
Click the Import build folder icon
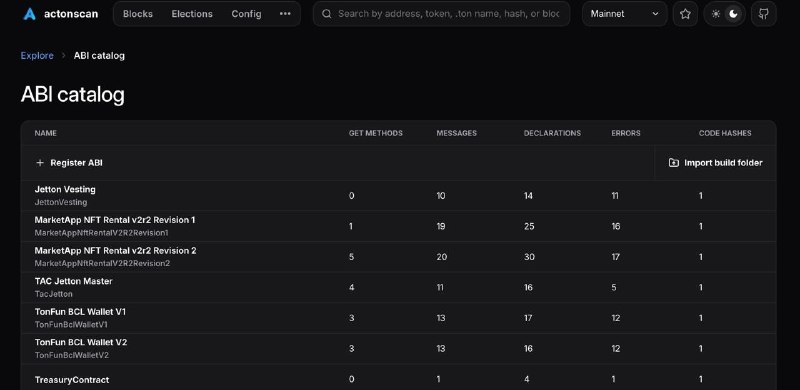pos(673,163)
